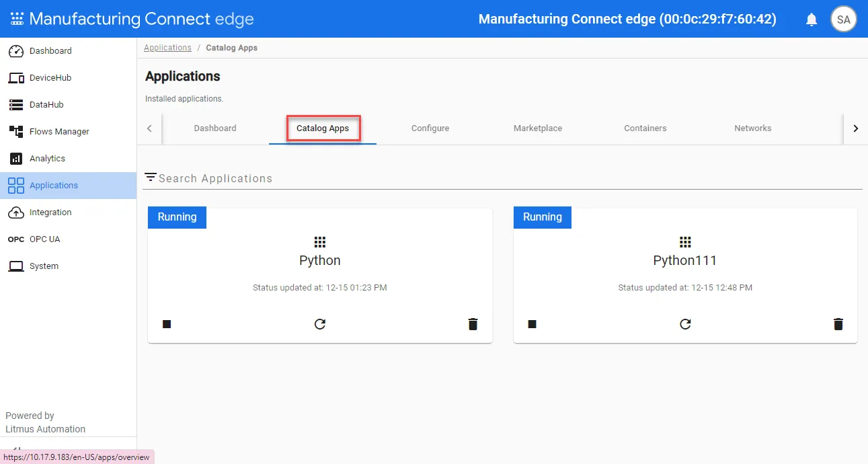Image resolution: width=868 pixels, height=464 pixels.
Task: Click the grid icon on Python card
Action: tap(320, 242)
